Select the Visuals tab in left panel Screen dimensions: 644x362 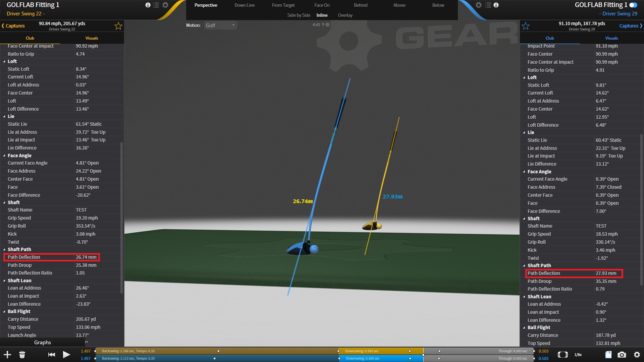tap(92, 38)
